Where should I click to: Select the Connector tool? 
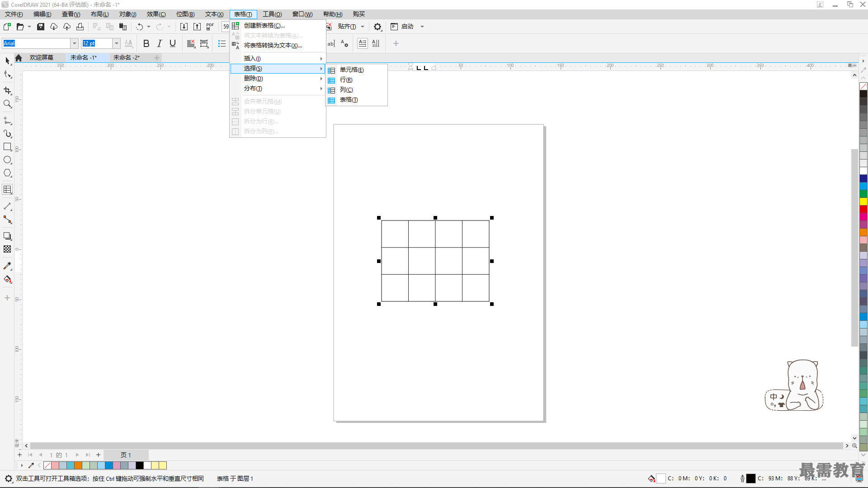click(x=7, y=220)
